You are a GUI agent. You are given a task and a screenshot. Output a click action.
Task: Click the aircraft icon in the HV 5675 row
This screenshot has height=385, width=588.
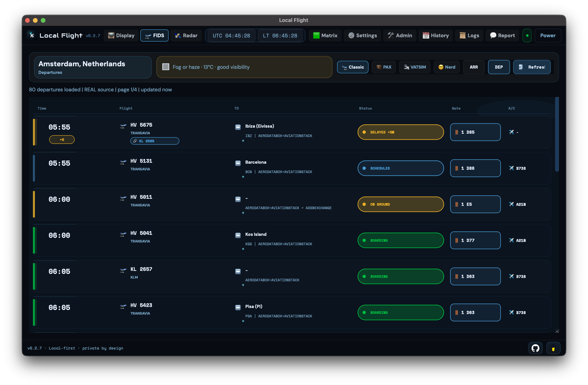[511, 132]
